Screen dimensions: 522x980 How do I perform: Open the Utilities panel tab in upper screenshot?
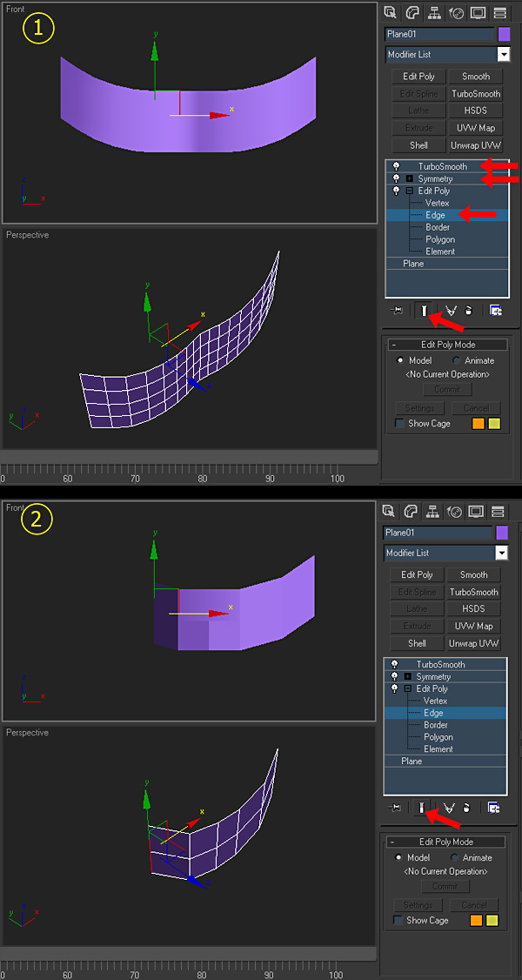(x=499, y=12)
